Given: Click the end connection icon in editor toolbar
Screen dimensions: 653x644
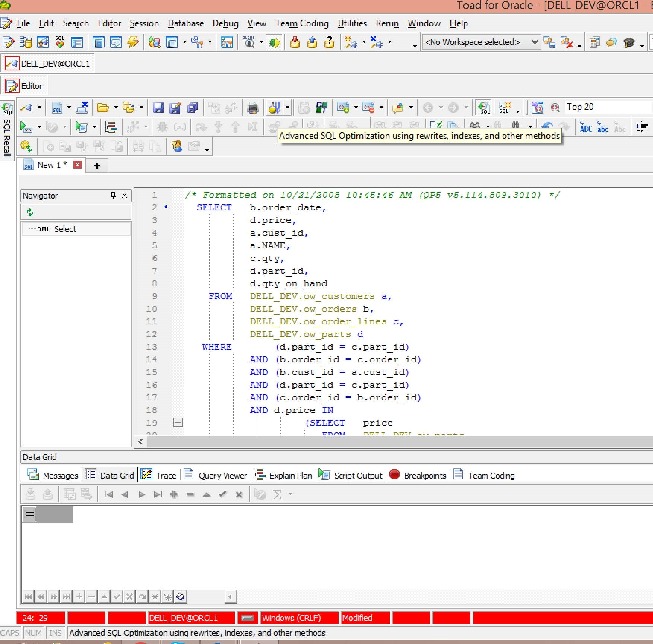Looking at the screenshot, I should click(82, 108).
